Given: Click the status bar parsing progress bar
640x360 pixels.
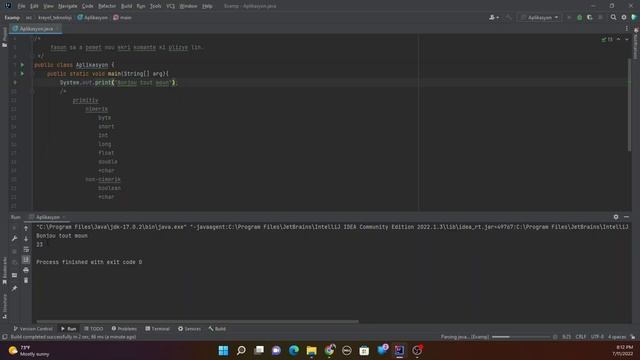Looking at the screenshot, I should tap(520, 337).
